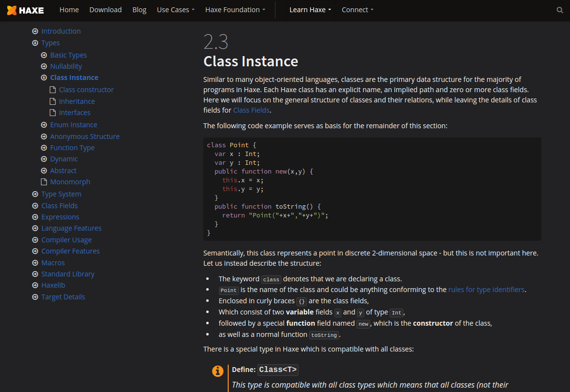Click arrow icon beside Class Fields
Image resolution: width=570 pixels, height=392 pixels.
tap(35, 206)
